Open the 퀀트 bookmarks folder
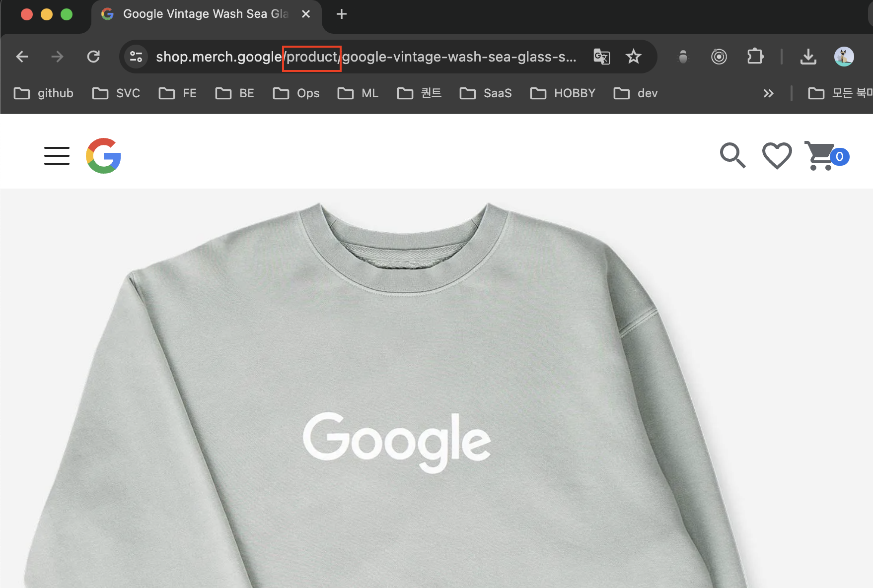873x588 pixels. tap(420, 93)
